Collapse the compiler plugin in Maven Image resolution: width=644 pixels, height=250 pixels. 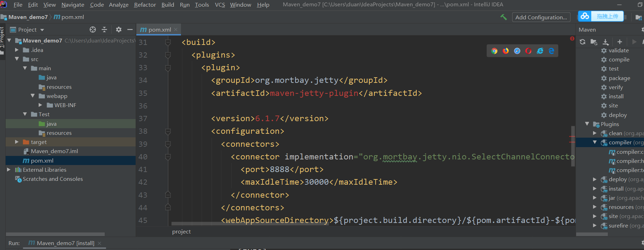[594, 142]
